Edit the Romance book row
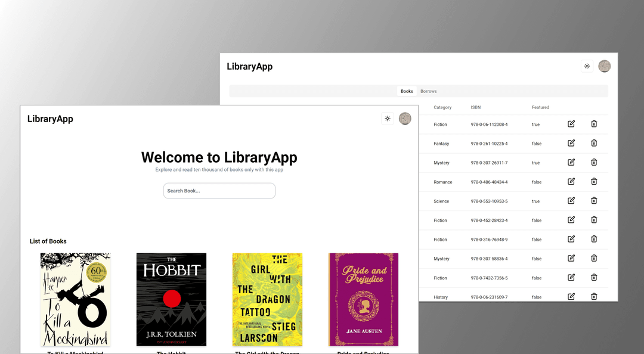Viewport: 644px width, 354px height. (x=571, y=181)
